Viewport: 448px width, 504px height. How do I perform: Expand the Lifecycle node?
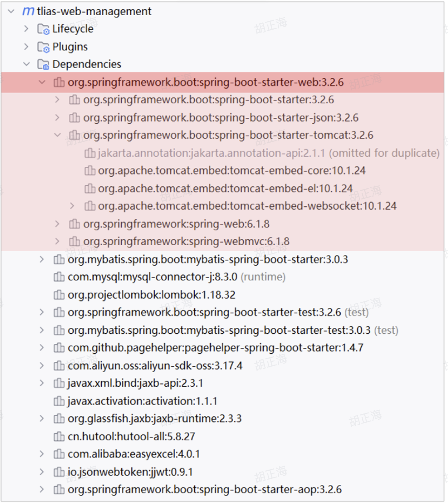tap(26, 28)
